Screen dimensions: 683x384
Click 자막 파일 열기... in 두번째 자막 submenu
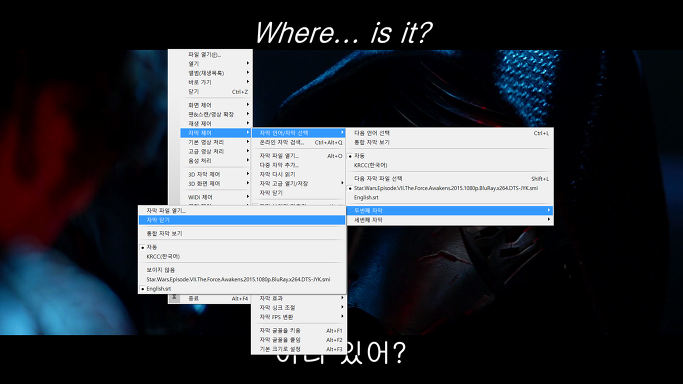[x=242, y=210]
